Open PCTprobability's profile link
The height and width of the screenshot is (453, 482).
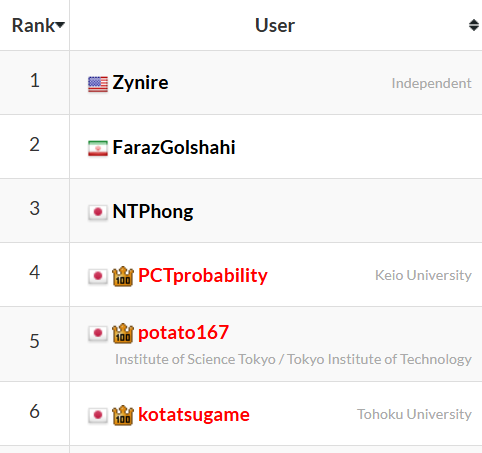coord(203,276)
